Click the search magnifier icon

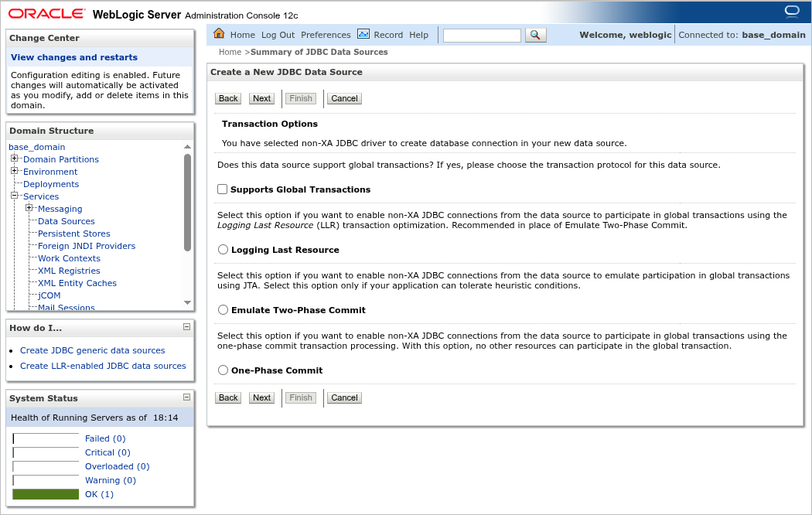[x=536, y=34]
